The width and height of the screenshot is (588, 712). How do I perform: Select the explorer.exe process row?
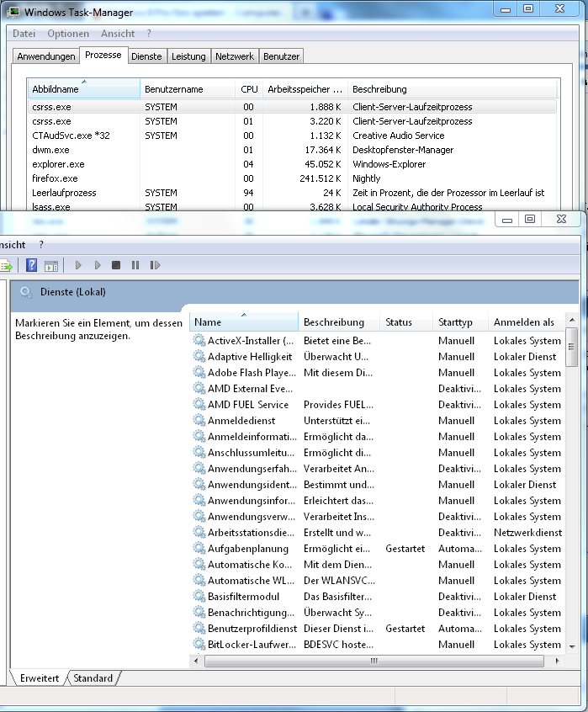(x=291, y=164)
